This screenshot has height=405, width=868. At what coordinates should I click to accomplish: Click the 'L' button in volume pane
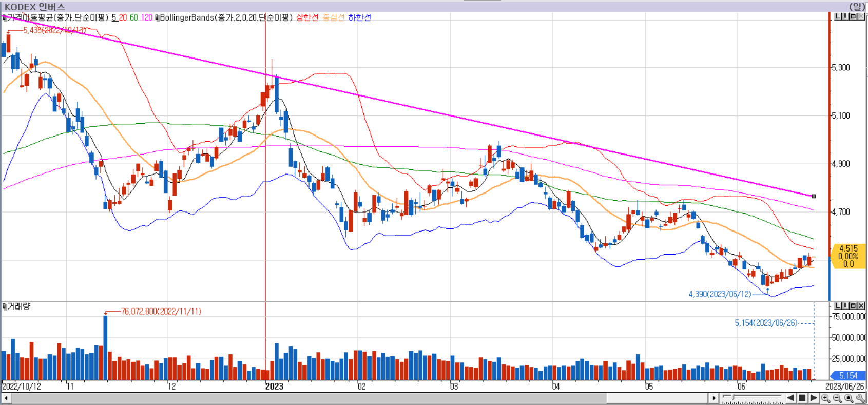838,306
